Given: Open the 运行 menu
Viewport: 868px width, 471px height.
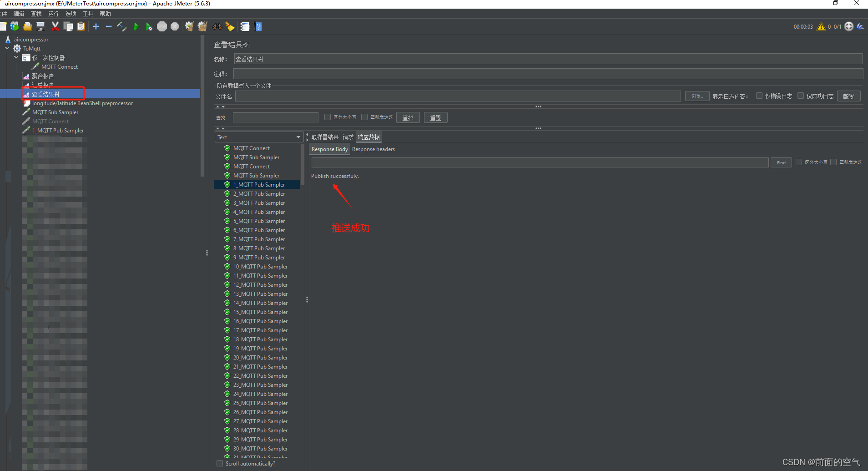Looking at the screenshot, I should coord(53,14).
